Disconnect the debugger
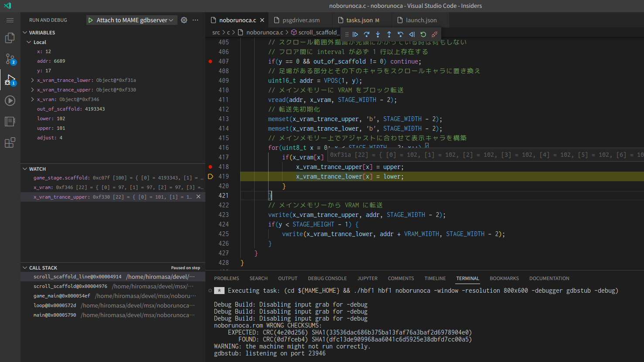 pyautogui.click(x=434, y=34)
